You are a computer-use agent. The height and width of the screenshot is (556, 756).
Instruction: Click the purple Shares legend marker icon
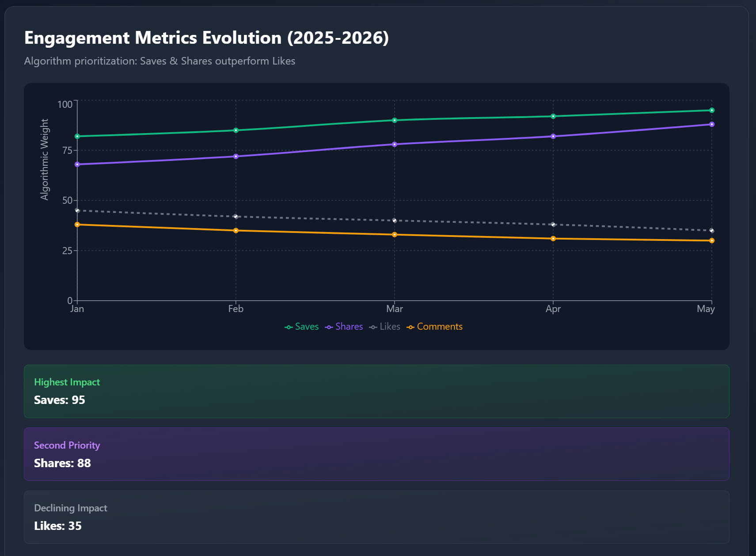[x=329, y=327]
